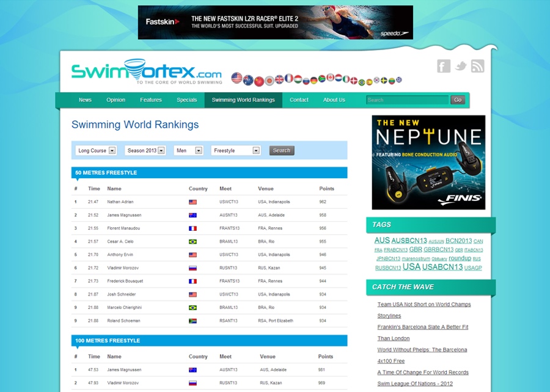Viewport: 550px width, 392px height.
Task: Click swimmer name James Magnussen in 50 metres table
Action: pos(124,215)
